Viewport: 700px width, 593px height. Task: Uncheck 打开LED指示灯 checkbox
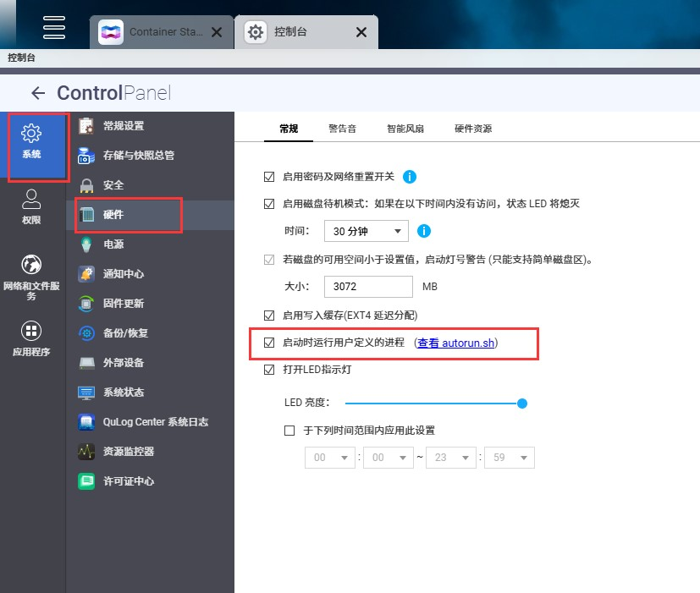269,370
